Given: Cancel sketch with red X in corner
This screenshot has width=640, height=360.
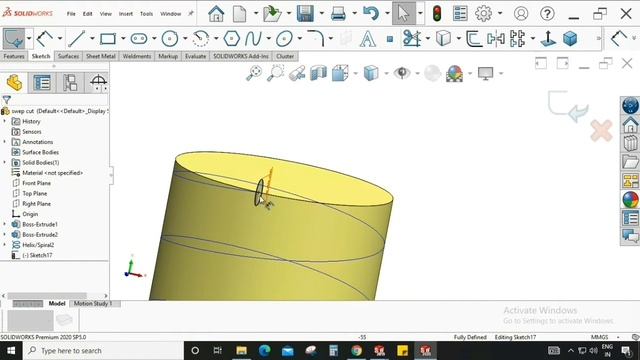Looking at the screenshot, I should [x=601, y=131].
